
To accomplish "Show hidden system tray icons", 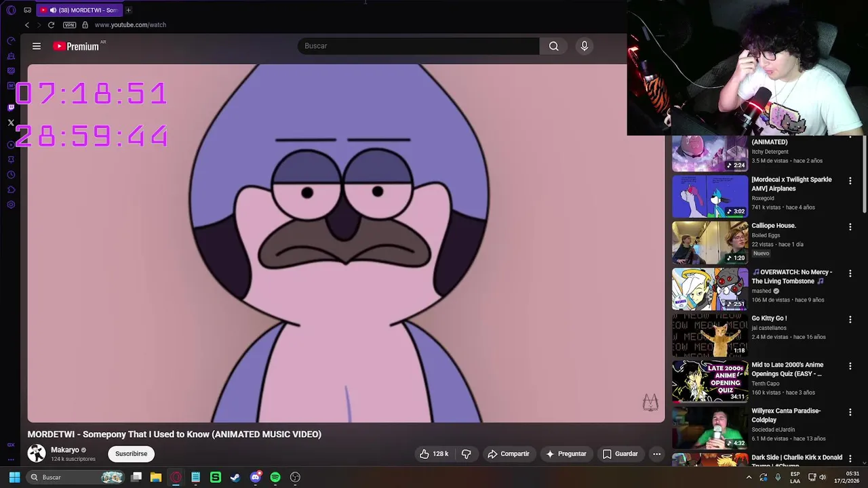I will pyautogui.click(x=749, y=477).
